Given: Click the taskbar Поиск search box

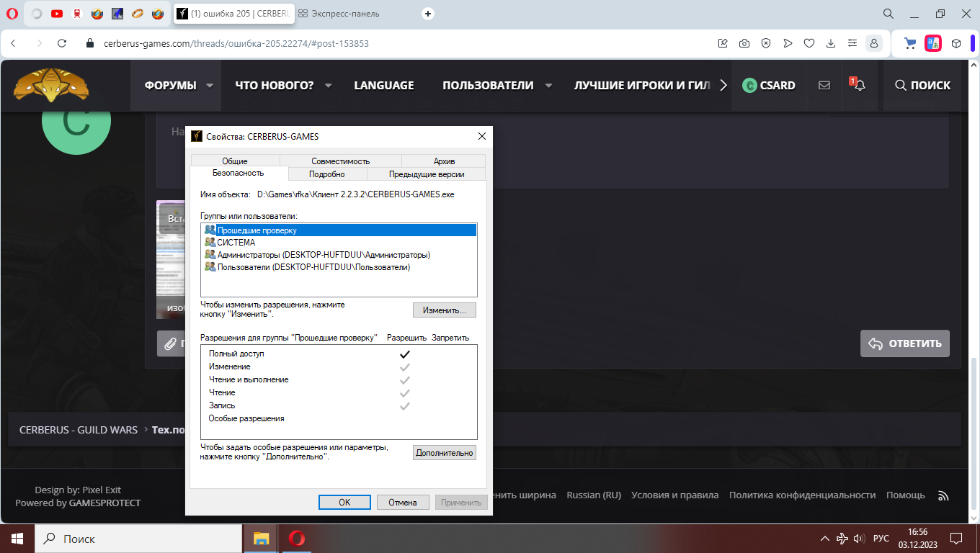Looking at the screenshot, I should point(138,539).
